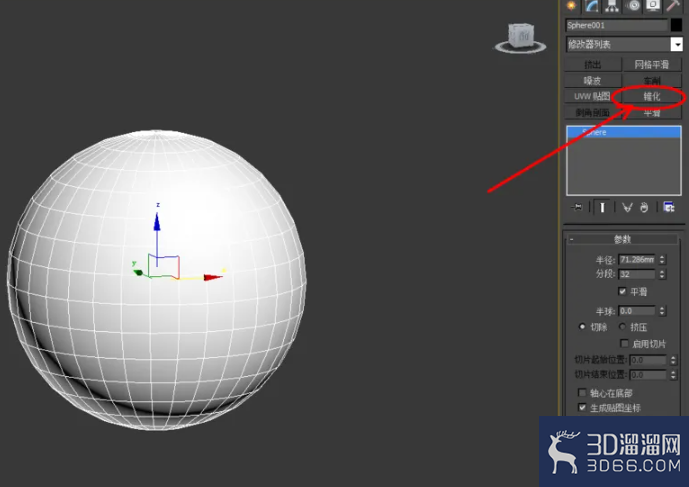This screenshot has width=689, height=487.
Task: Click the 切片结束位置 spinner arrows
Action: coord(674,375)
